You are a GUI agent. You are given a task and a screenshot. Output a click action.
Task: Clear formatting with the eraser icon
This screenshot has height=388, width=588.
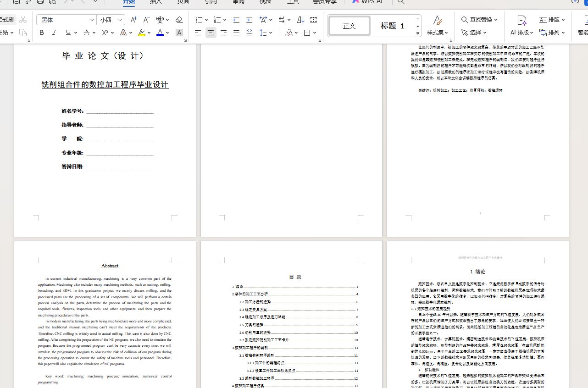click(179, 20)
